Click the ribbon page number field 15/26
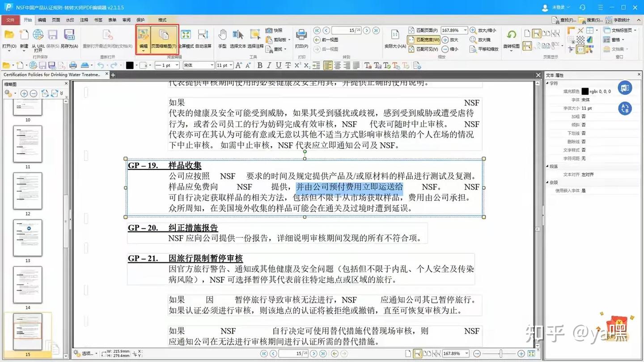 tap(346, 30)
